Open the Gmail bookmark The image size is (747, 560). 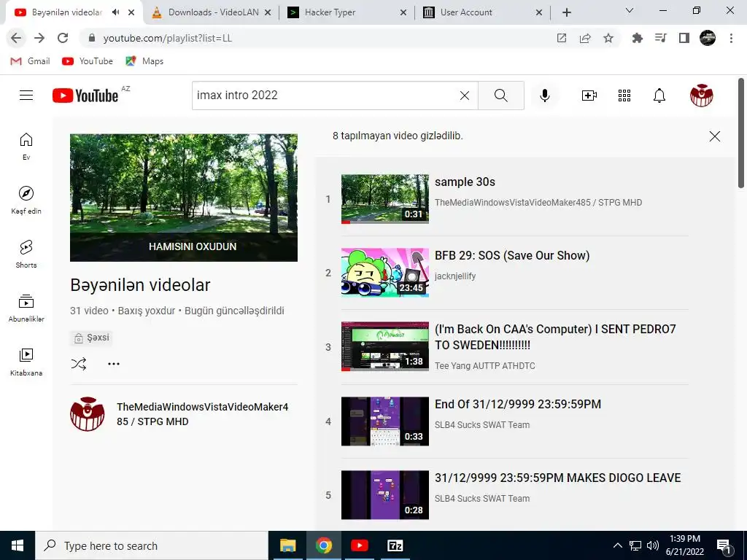(x=31, y=61)
